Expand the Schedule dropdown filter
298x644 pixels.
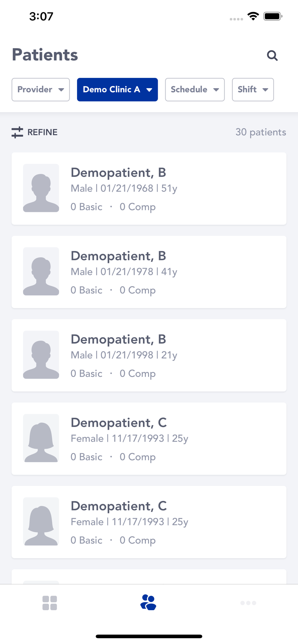point(195,90)
